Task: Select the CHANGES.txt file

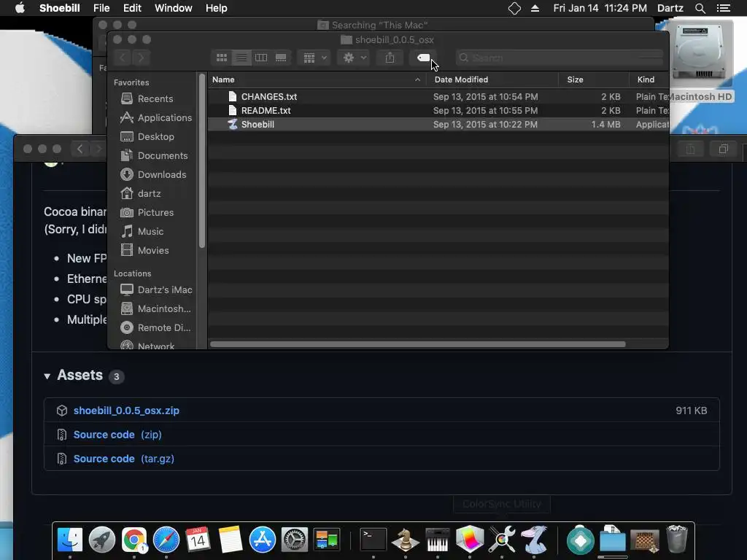Action: [438, 97]
